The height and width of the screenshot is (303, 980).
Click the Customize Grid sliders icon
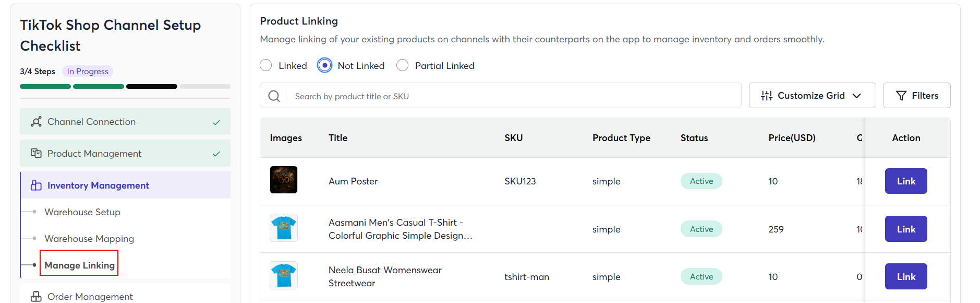point(767,96)
